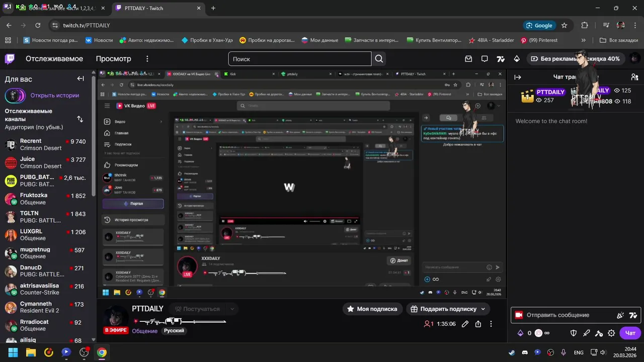Viewport: 644px width, 362px height.
Task: Bookmark this page with the star icon
Action: 564,25
